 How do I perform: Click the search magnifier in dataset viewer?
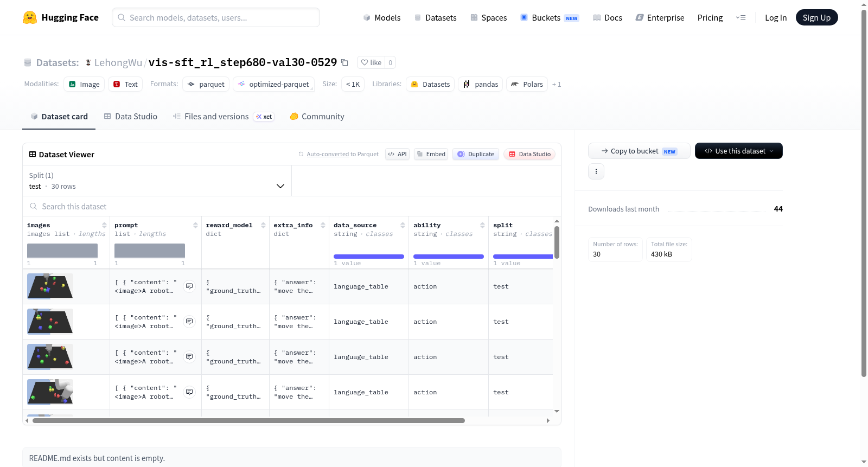34,206
